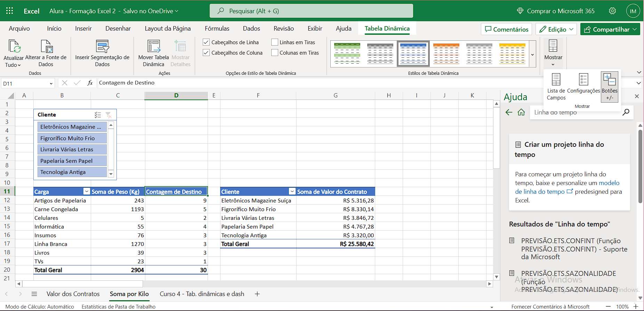Toggle Cabeçalhos de Linha checkbox

click(x=206, y=42)
